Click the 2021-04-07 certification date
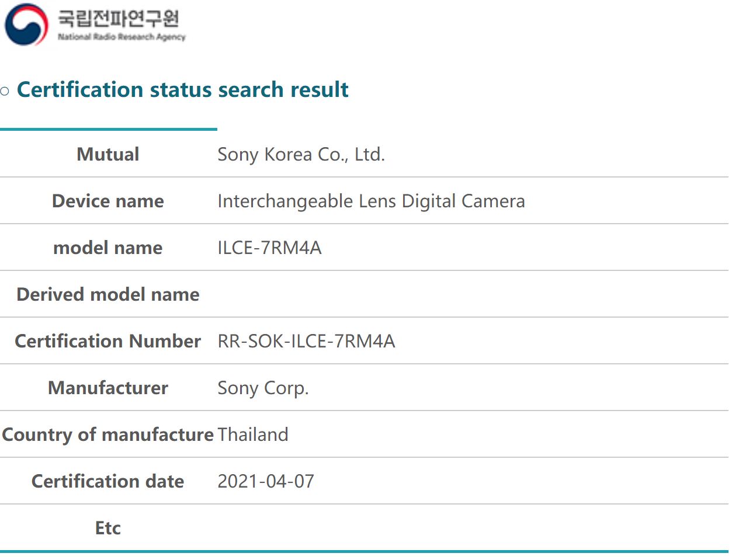This screenshot has width=739, height=560. pyautogui.click(x=266, y=481)
